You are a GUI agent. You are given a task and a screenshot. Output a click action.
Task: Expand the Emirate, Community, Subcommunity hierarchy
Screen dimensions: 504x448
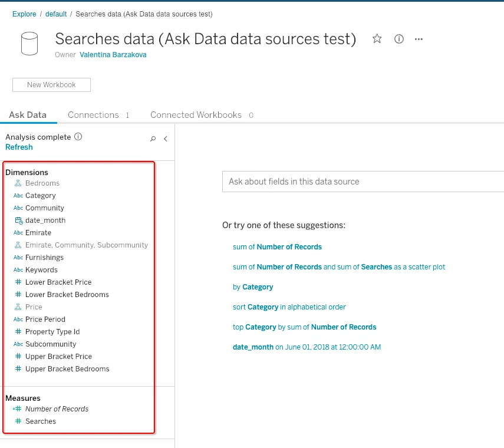click(x=86, y=245)
